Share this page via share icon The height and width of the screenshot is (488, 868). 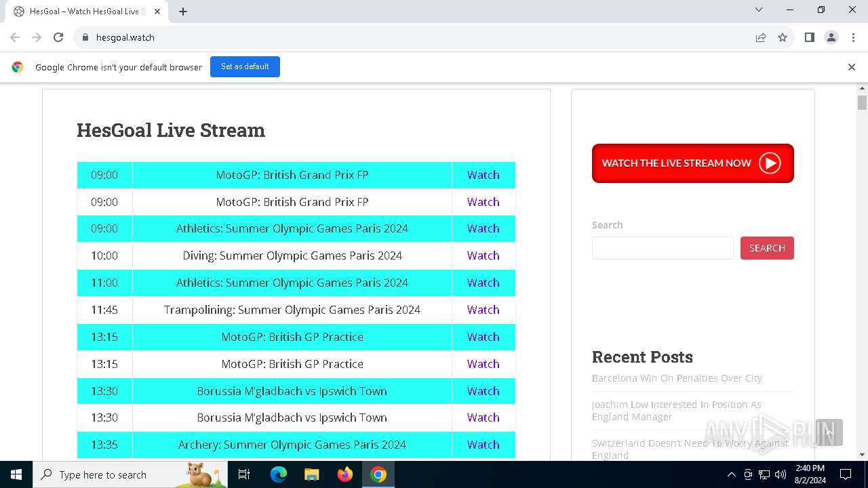[x=761, y=37]
